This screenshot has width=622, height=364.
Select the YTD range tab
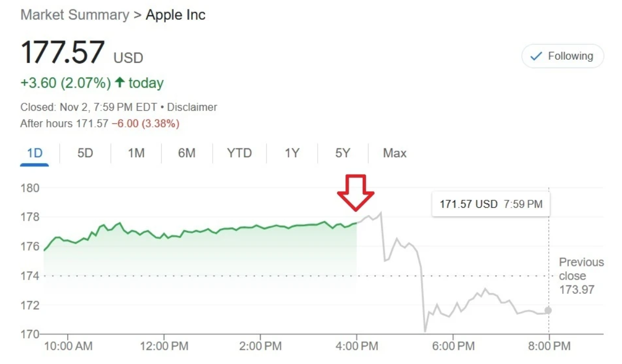239,153
